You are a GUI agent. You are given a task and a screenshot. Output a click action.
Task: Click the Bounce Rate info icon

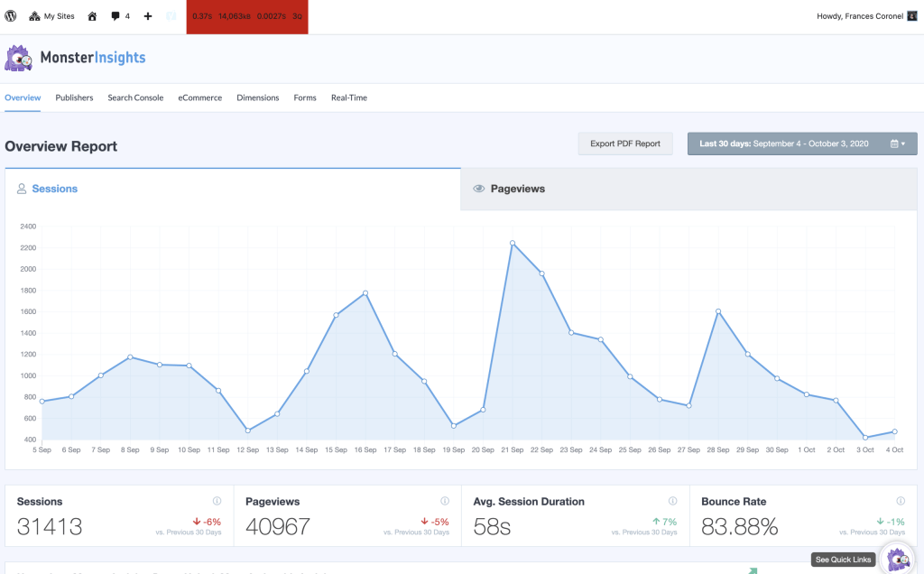[x=901, y=501]
